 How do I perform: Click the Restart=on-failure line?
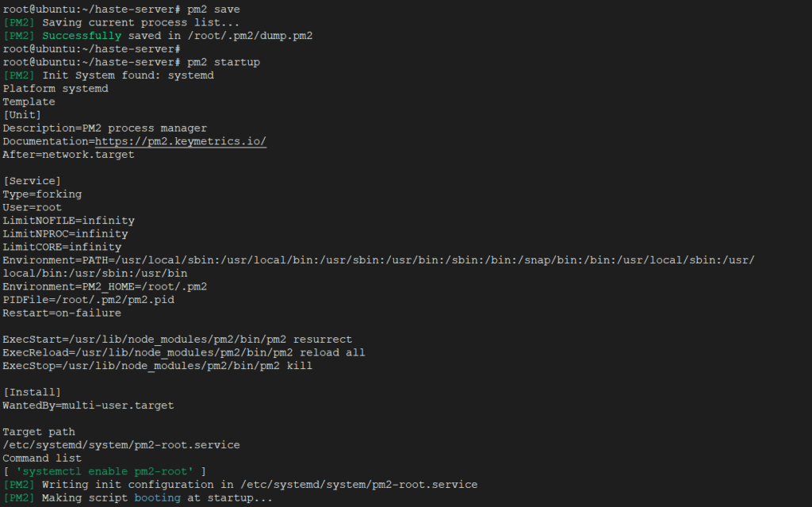tap(62, 313)
